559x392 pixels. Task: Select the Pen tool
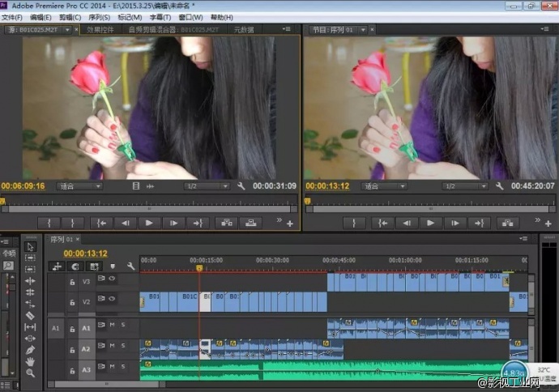(x=30, y=350)
